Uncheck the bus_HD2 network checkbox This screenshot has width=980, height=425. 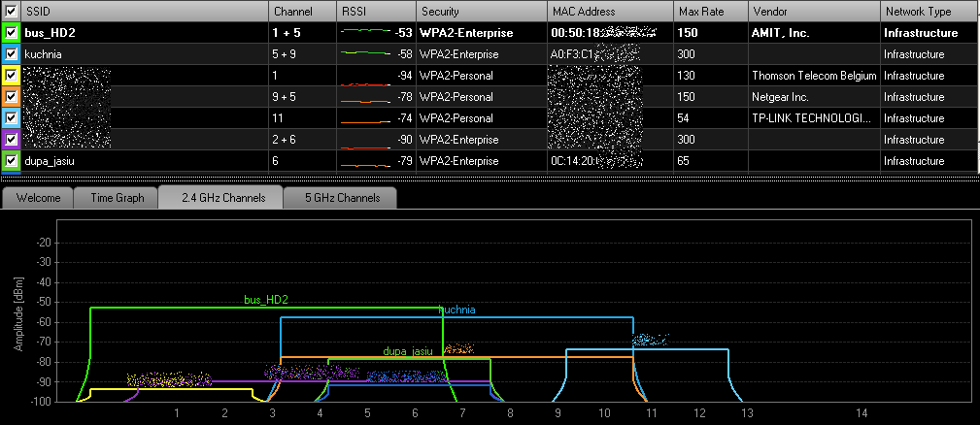[11, 33]
